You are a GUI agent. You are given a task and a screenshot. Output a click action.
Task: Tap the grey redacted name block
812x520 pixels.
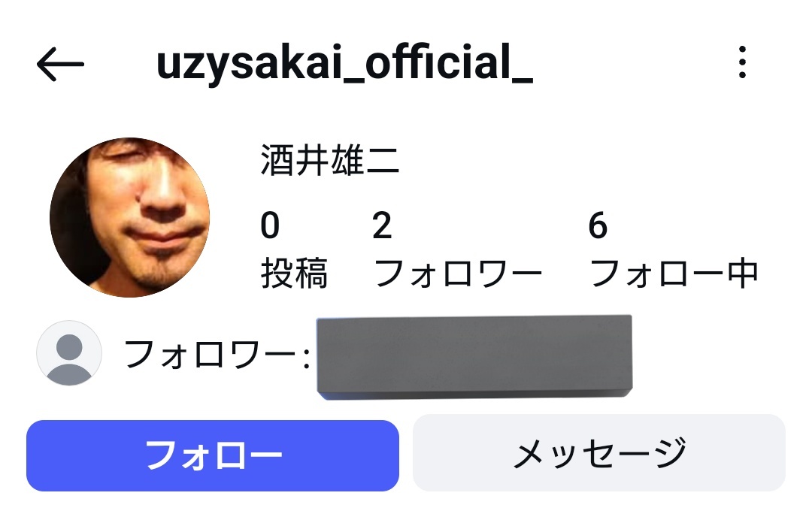pos(474,357)
